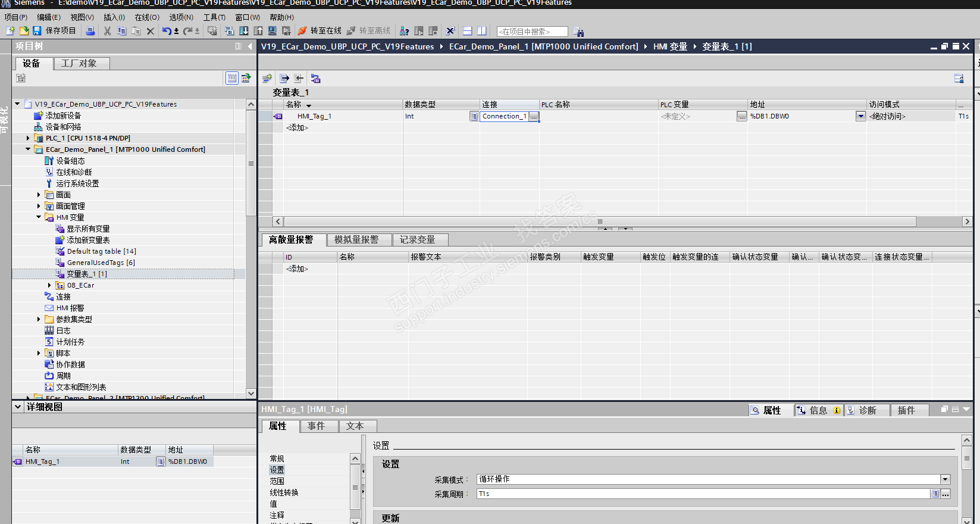Collapse the HMI 变量 folder
This screenshot has width=980, height=524.
point(39,217)
